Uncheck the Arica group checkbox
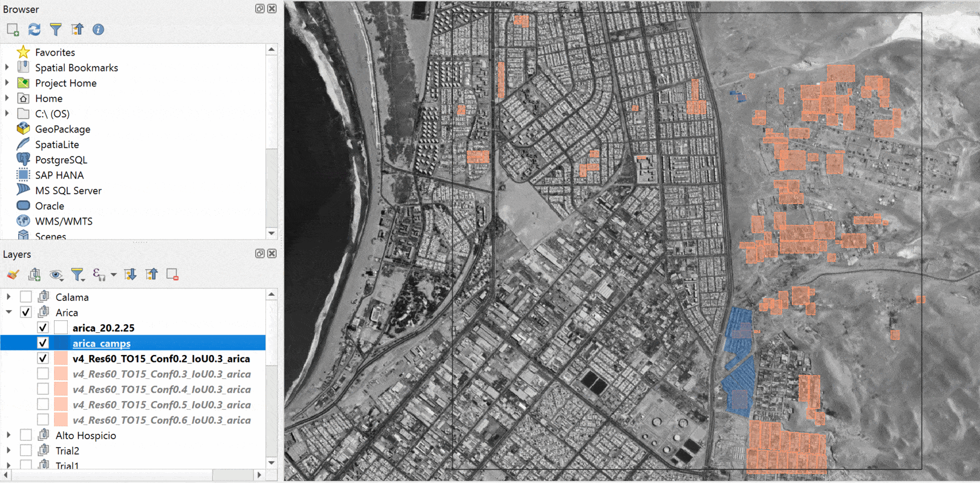Screen dimensions: 980x483 pos(26,312)
